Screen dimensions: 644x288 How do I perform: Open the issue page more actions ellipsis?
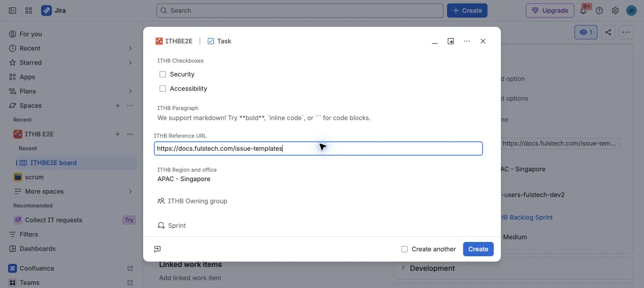pyautogui.click(x=626, y=32)
